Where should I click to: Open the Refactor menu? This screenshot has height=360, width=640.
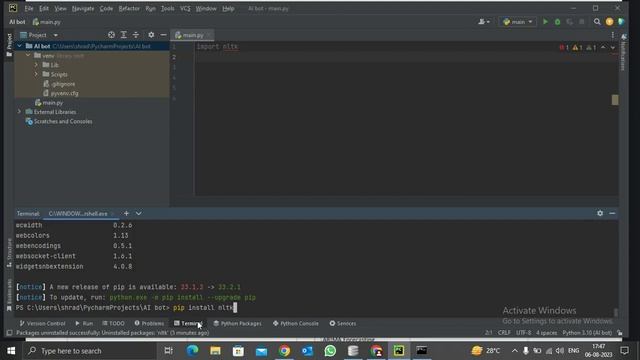pyautogui.click(x=129, y=9)
